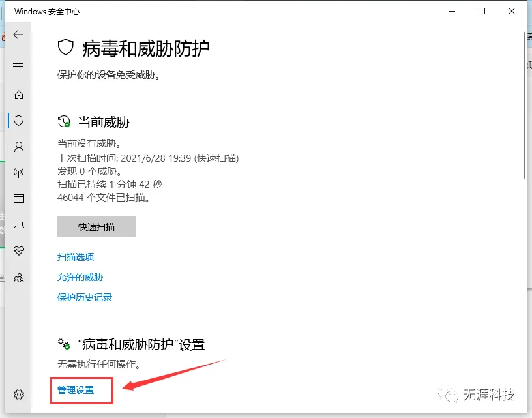Maximize the Windows 安全中心 window
Screen dimensions: 532x418
(481, 11)
